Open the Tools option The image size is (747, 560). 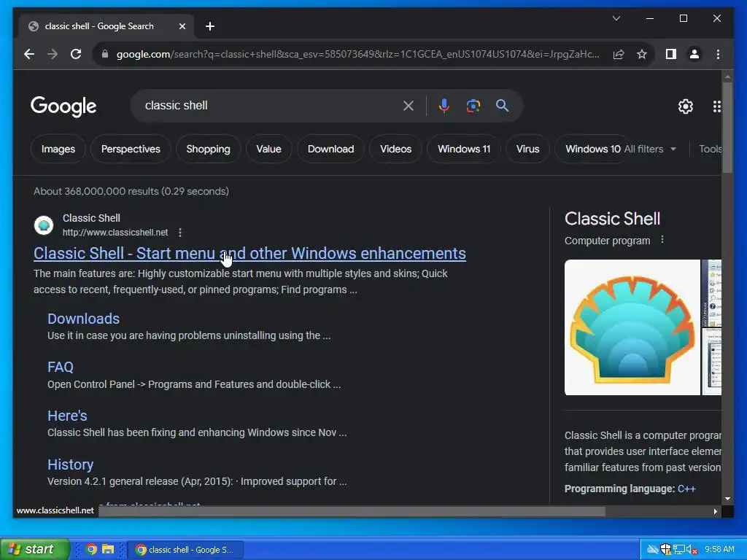pos(710,149)
